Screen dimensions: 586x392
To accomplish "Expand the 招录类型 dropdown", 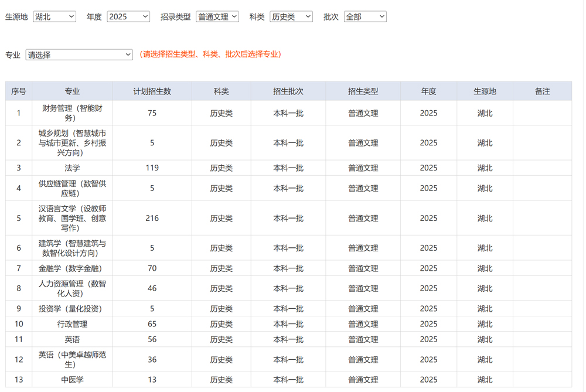I will pos(217,17).
